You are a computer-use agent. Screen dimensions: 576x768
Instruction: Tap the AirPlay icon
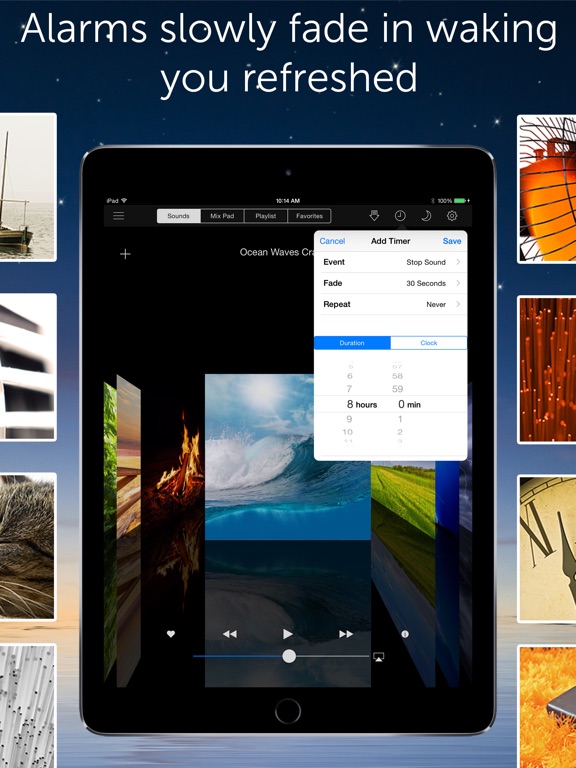[x=379, y=657]
